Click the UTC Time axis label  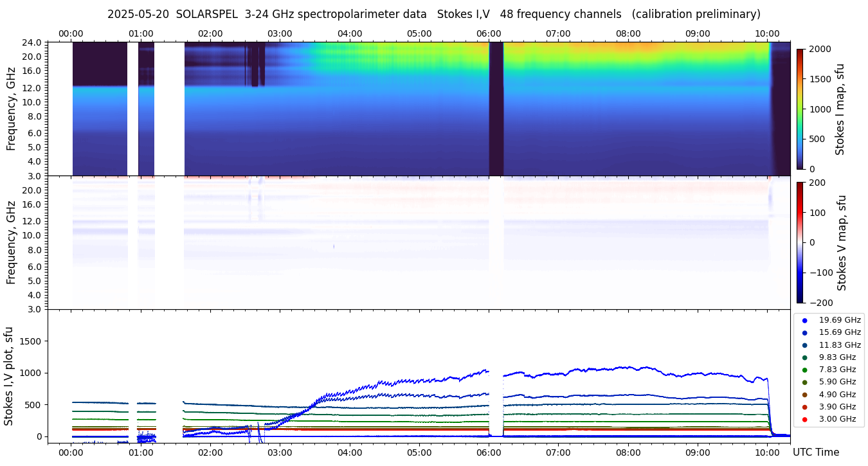[815, 453]
